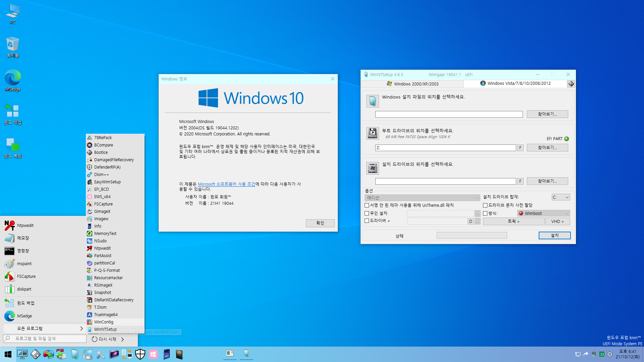Open mspaint from the Start menu
The height and width of the screenshot is (362, 644).
(x=43, y=264)
